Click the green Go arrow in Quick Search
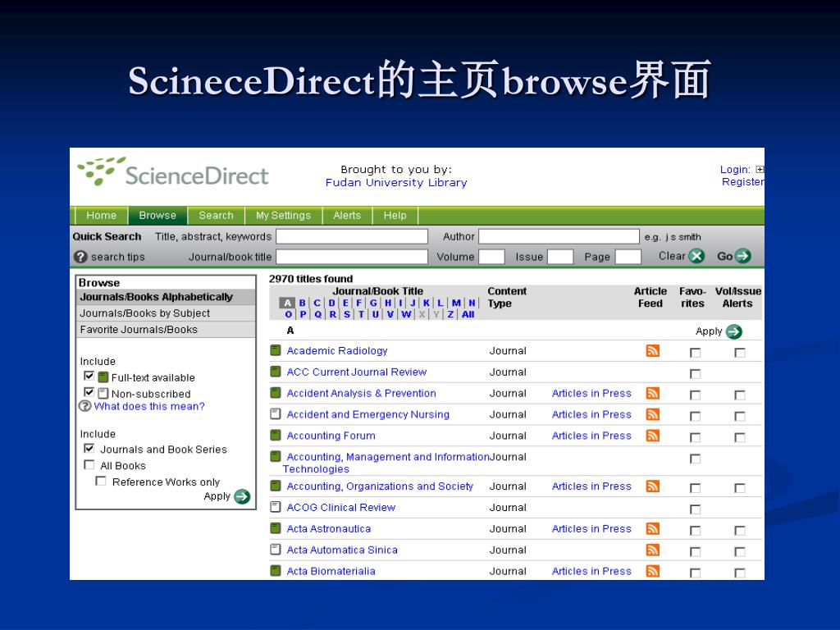Screen dimensions: 840x630 (742, 256)
